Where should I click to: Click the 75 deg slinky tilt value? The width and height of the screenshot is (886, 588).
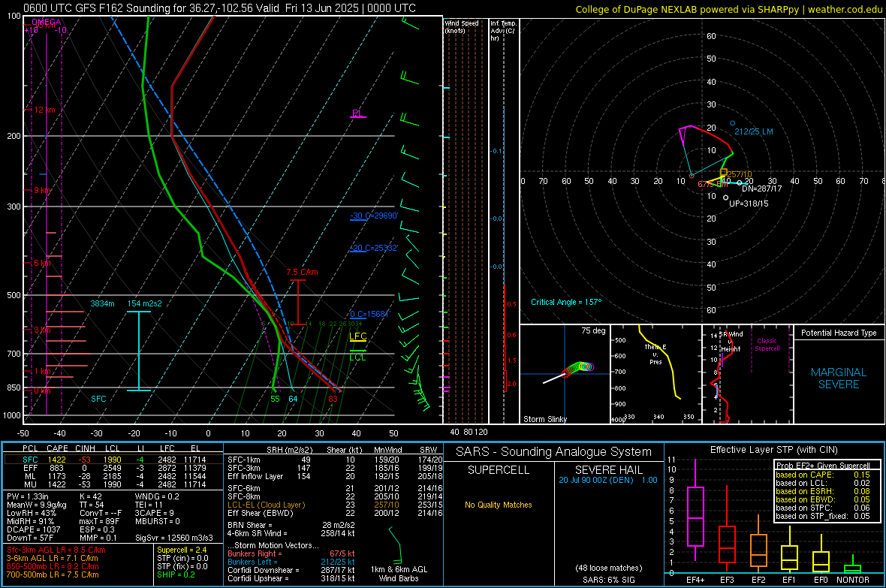593,330
